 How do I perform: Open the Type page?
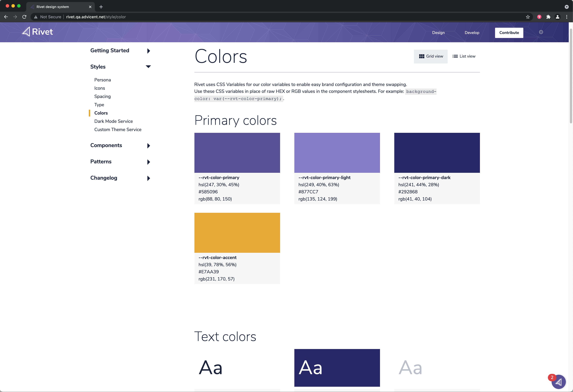click(99, 105)
